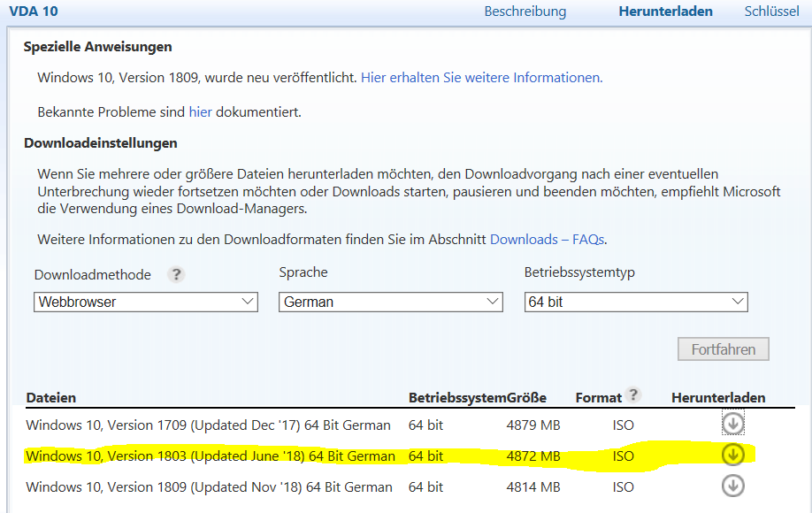Click the Betriebssystemtyp label

tap(579, 272)
